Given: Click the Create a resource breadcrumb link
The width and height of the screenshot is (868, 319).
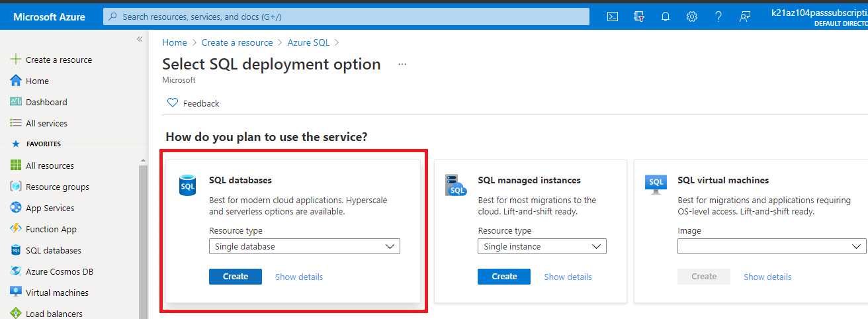Looking at the screenshot, I should [237, 42].
